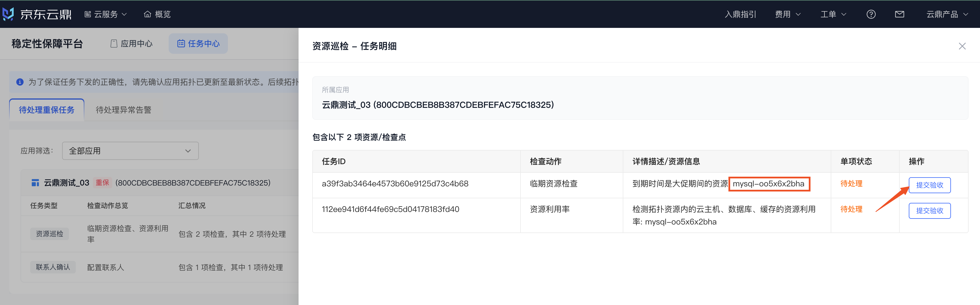
Task: Click 包含 1 项检查 summary text
Action: tap(230, 267)
